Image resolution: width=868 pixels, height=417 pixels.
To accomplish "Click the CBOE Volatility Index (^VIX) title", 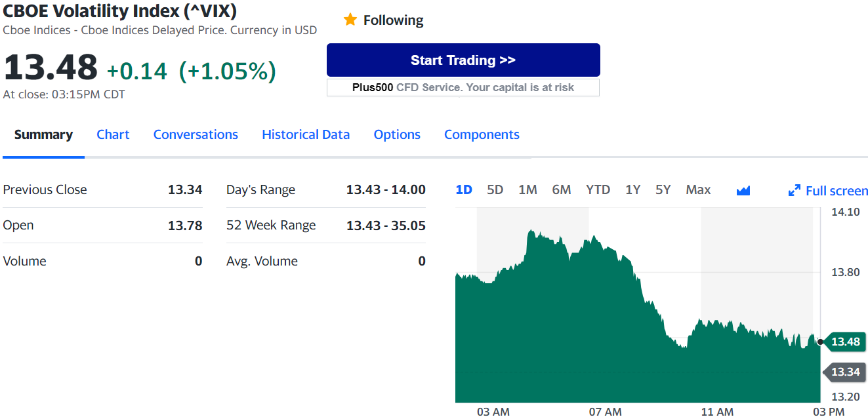I will point(121,11).
